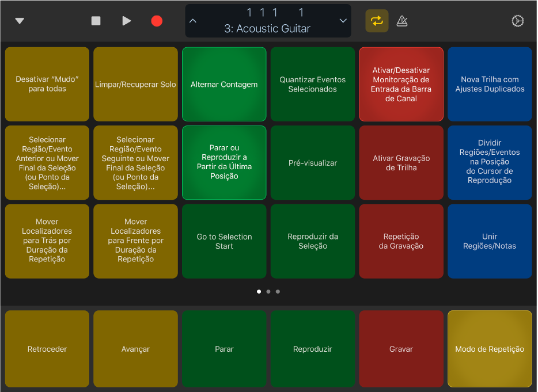Viewport: 538px width, 392px height.
Task: Enable Ativar Gravação de Trilha
Action: (401, 162)
